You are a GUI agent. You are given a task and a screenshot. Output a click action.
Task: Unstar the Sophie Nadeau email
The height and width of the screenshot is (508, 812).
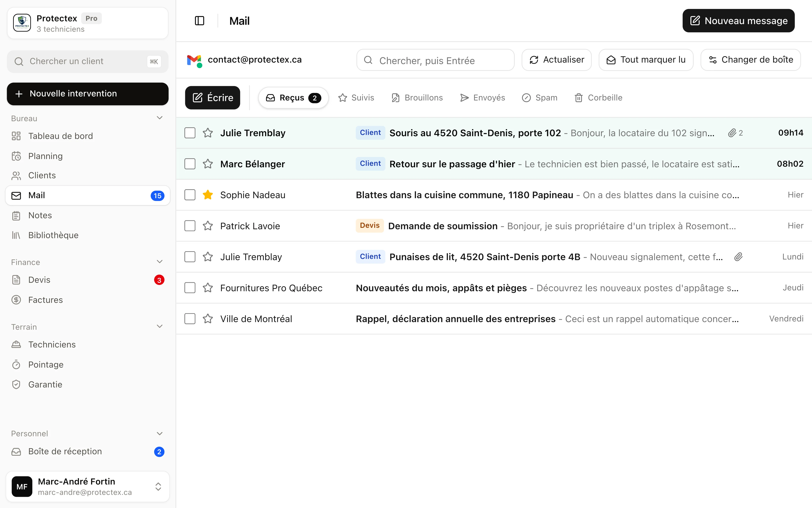point(208,195)
